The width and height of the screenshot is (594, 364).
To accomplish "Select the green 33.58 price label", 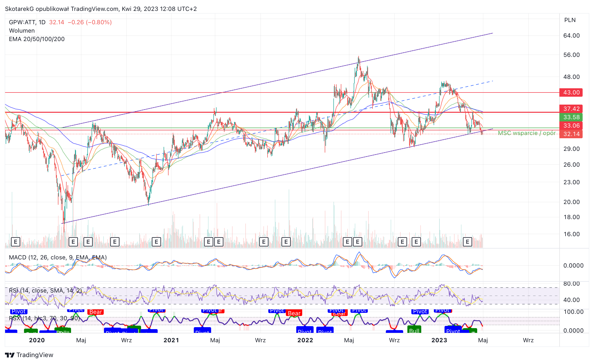I will point(571,117).
